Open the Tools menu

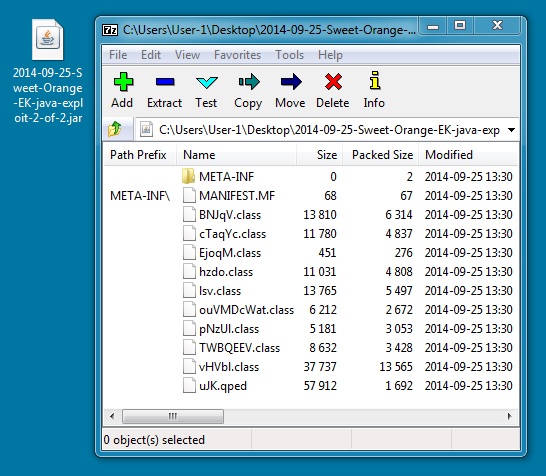pyautogui.click(x=289, y=55)
